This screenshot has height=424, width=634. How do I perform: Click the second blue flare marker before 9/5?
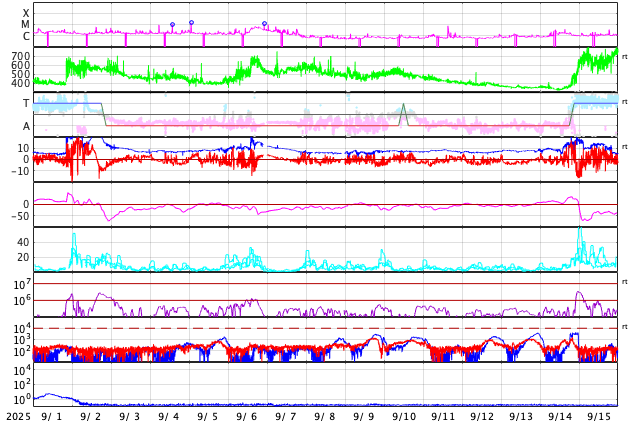[x=192, y=22]
